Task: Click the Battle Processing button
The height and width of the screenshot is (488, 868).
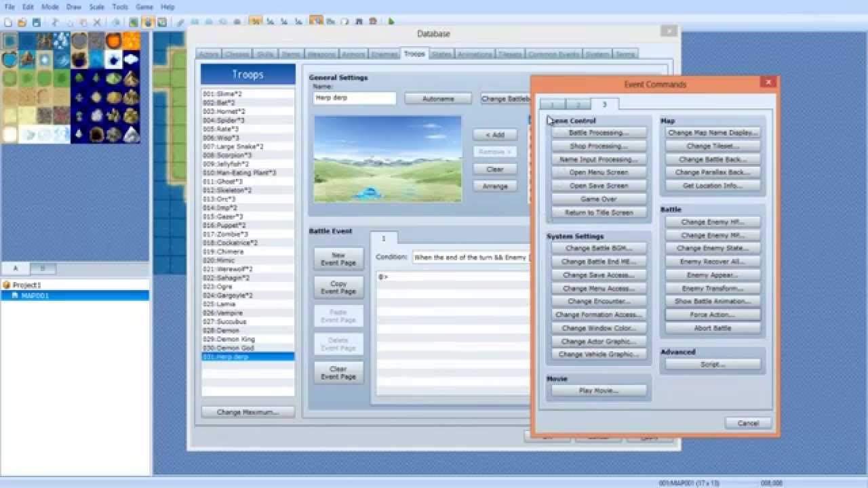Action: (x=599, y=133)
